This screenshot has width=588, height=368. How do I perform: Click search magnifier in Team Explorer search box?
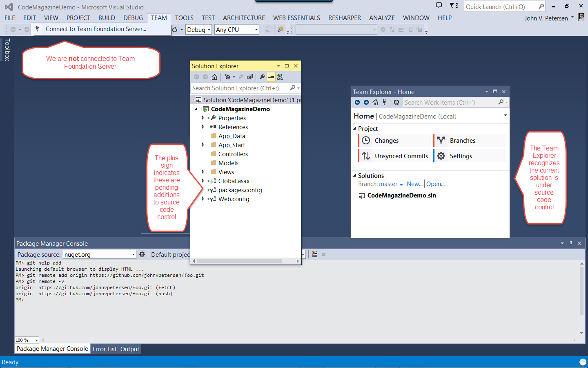(501, 102)
